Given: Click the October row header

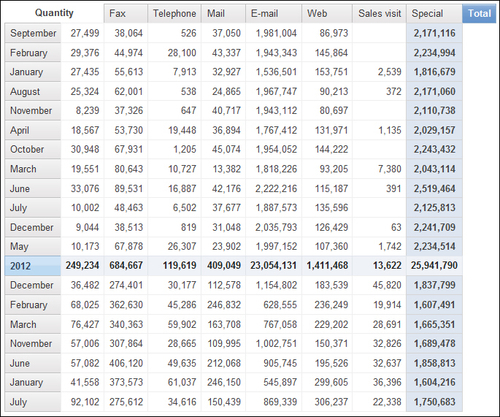Looking at the screenshot, I should [33, 149].
